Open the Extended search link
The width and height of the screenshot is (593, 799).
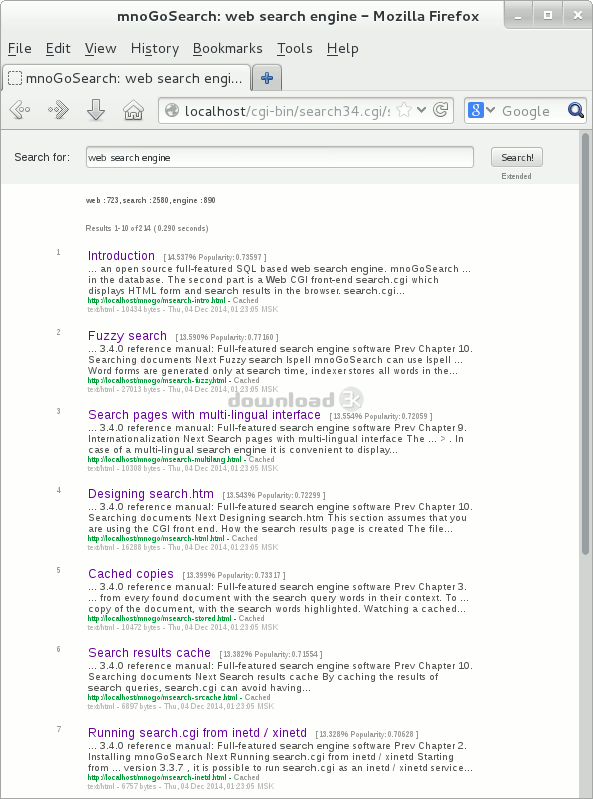click(516, 176)
